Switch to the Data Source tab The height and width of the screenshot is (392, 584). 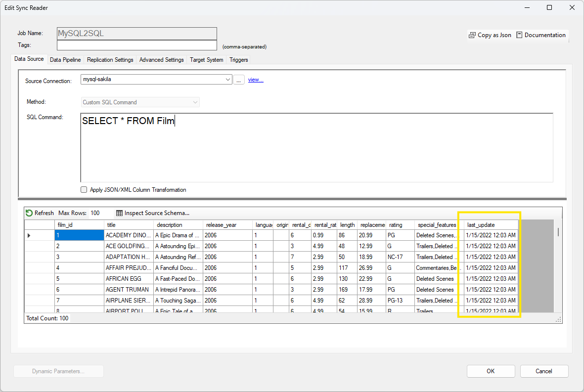tap(29, 59)
